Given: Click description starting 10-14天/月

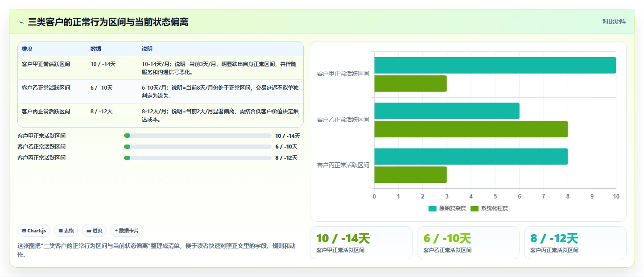Looking at the screenshot, I should pyautogui.click(x=220, y=68).
